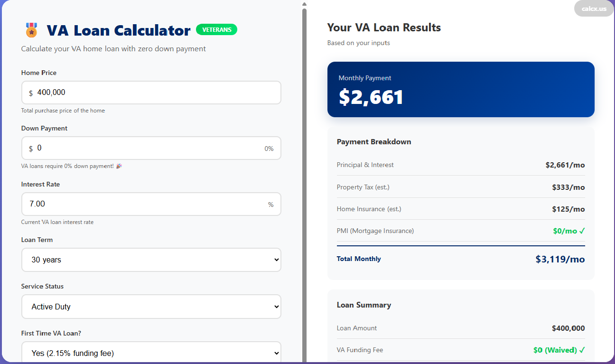Click the checkmark beside VA Funding Fee (Waived)
This screenshot has width=615, height=364.
[x=583, y=350]
